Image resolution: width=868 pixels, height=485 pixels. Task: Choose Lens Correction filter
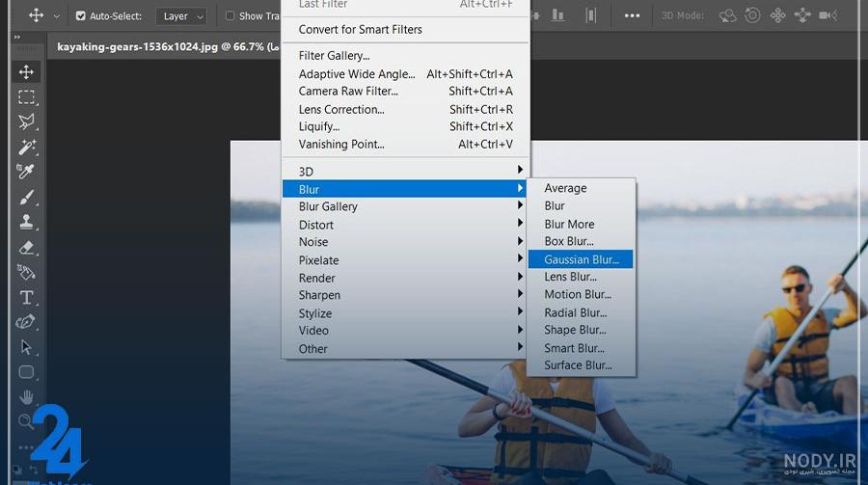406,109
